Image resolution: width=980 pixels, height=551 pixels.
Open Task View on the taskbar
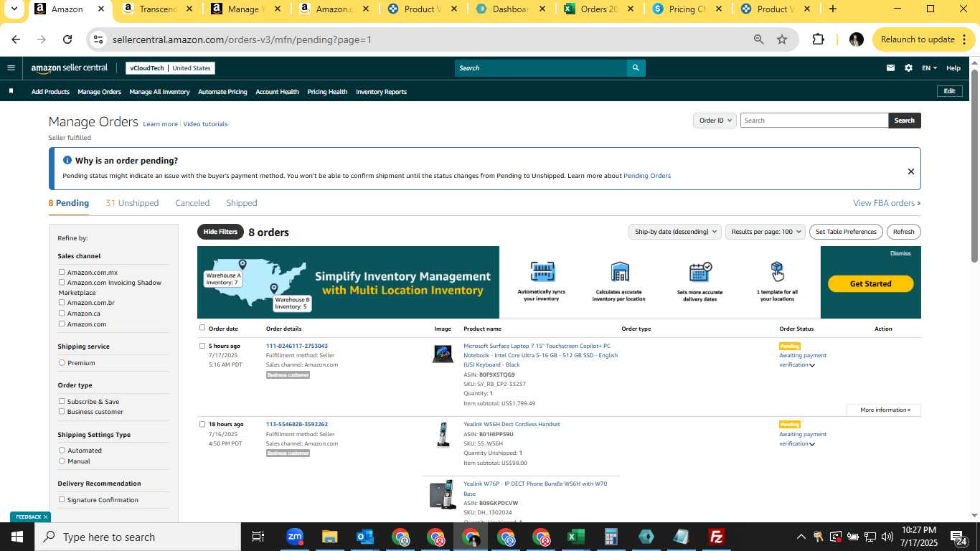pyautogui.click(x=258, y=537)
